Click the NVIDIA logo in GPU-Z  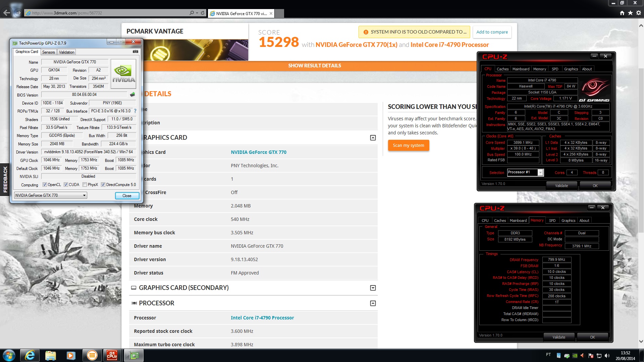(x=123, y=74)
